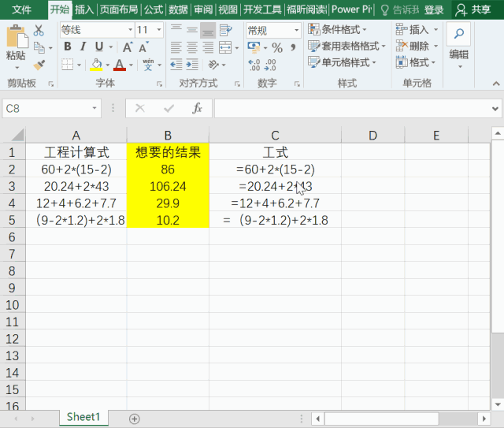
Task: Click the cell borders icon
Action: [68, 65]
